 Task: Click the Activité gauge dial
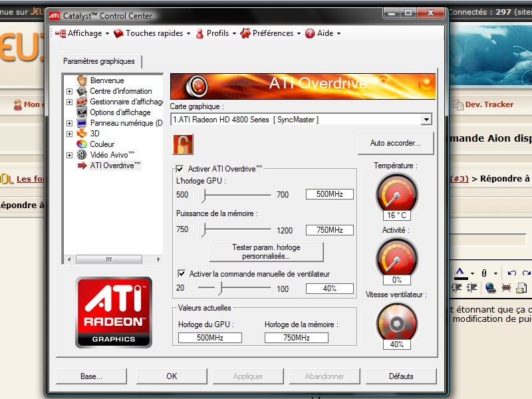click(x=396, y=257)
